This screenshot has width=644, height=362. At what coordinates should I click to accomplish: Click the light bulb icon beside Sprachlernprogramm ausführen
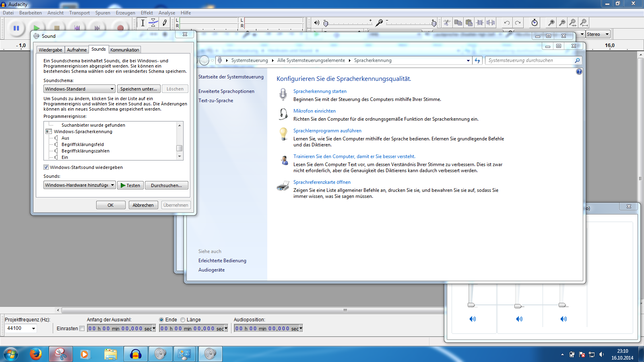[x=283, y=134]
